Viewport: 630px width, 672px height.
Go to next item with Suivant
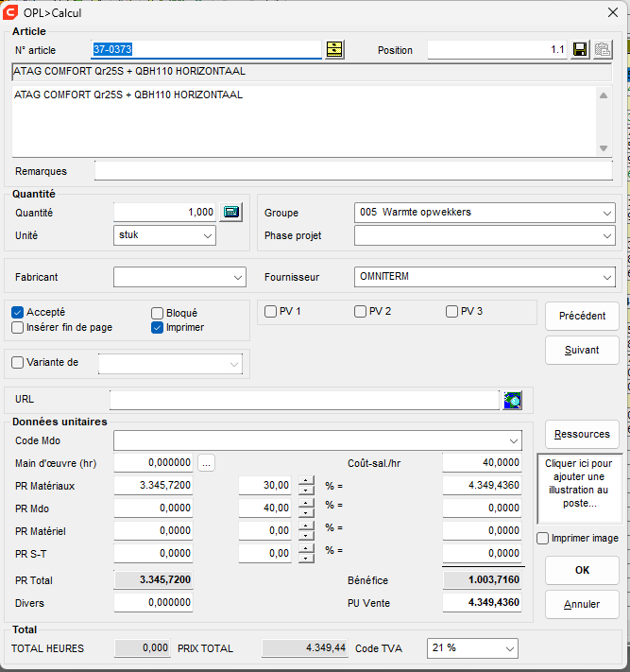click(582, 350)
